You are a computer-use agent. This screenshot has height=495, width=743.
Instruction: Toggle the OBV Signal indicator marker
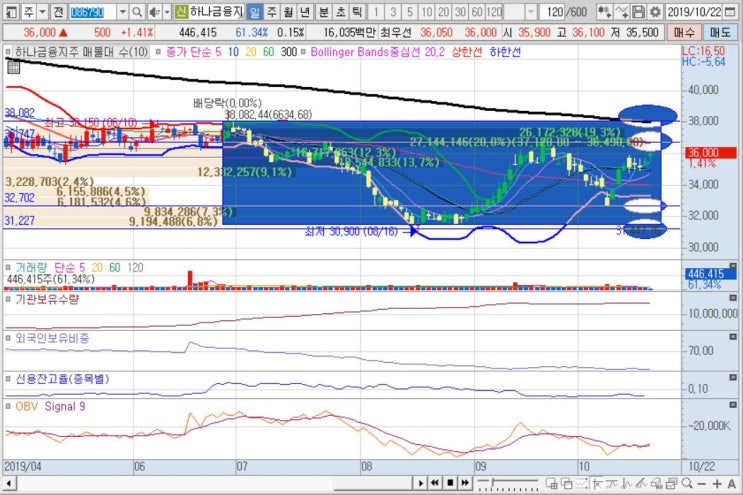8,406
